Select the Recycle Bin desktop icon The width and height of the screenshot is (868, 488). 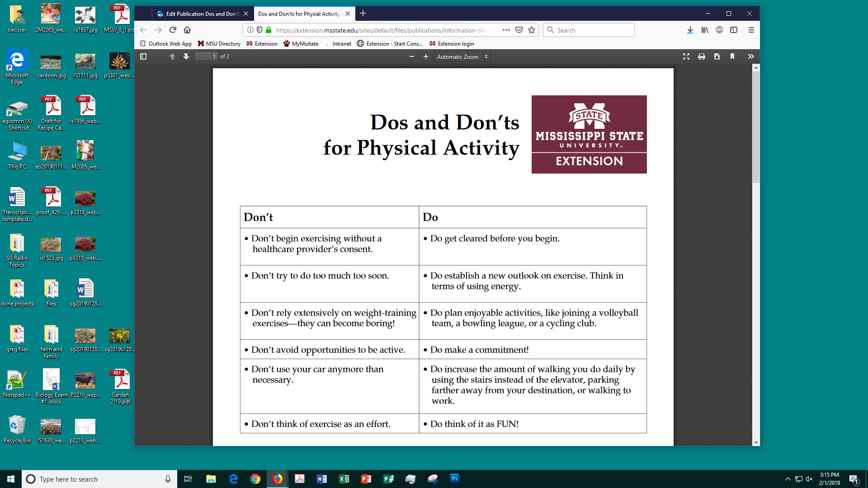17,429
